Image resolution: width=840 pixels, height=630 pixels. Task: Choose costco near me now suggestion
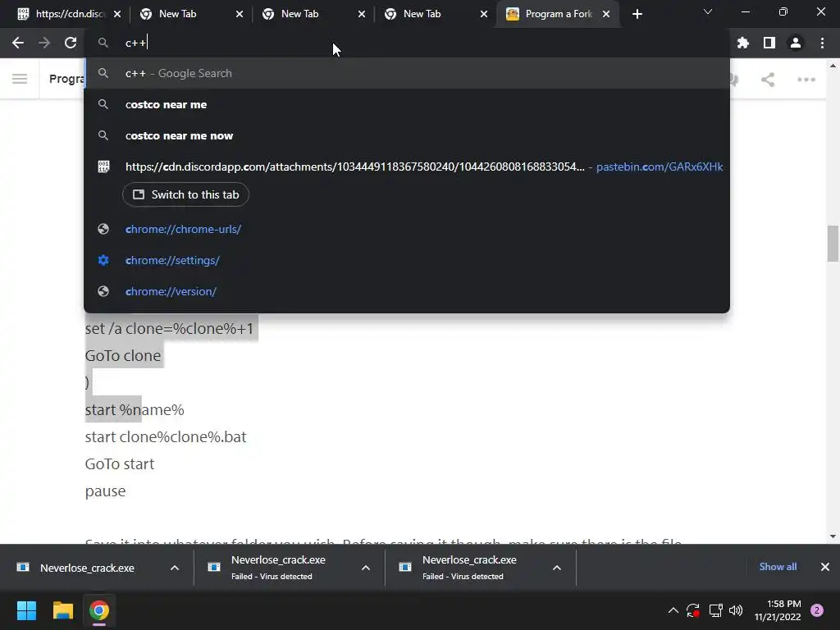click(407, 135)
